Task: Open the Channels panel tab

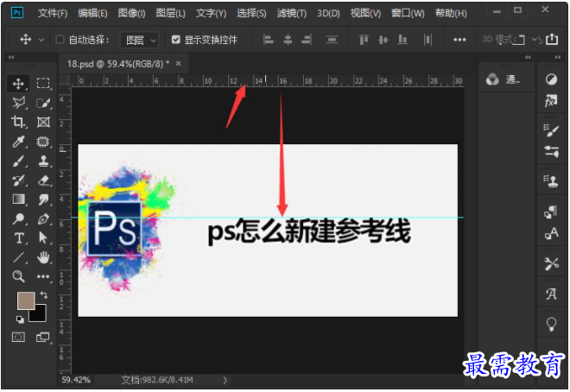Action: 503,79
